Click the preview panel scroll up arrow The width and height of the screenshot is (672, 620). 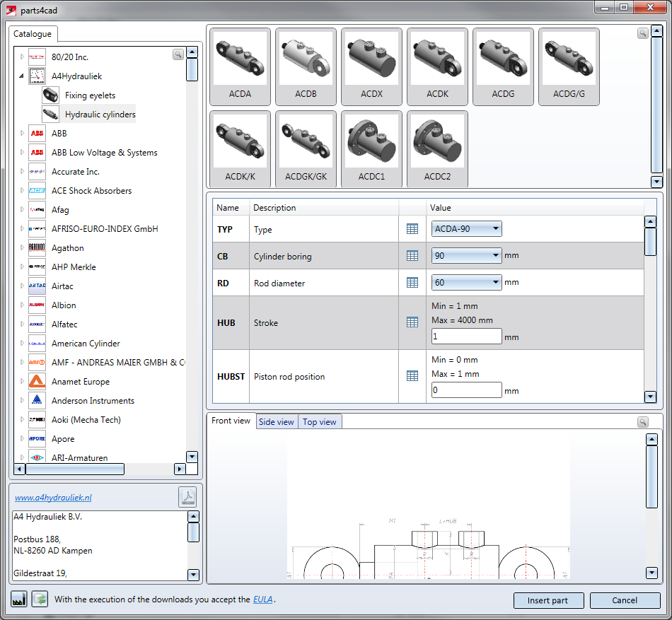[x=651, y=439]
